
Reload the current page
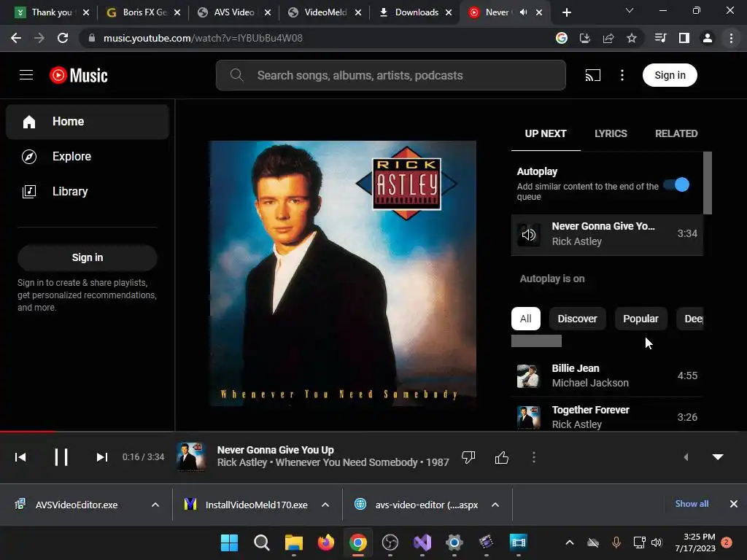click(x=63, y=38)
